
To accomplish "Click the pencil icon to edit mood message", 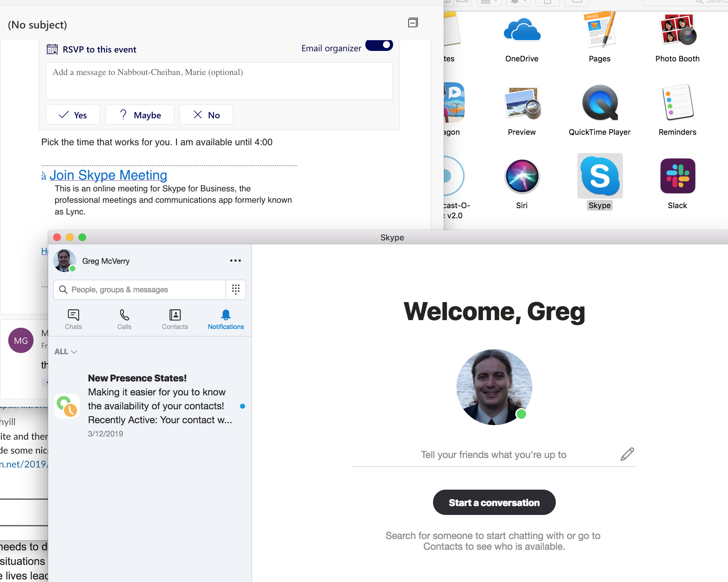I will pos(627,454).
